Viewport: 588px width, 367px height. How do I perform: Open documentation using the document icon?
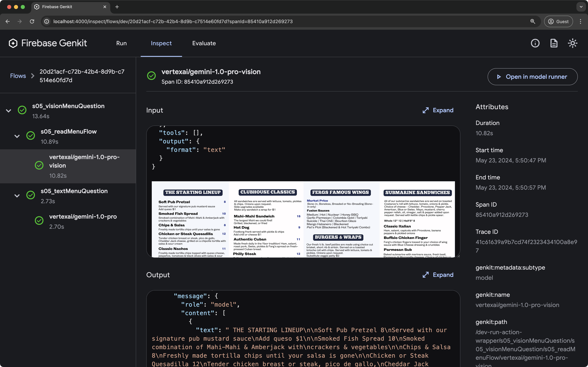tap(554, 43)
